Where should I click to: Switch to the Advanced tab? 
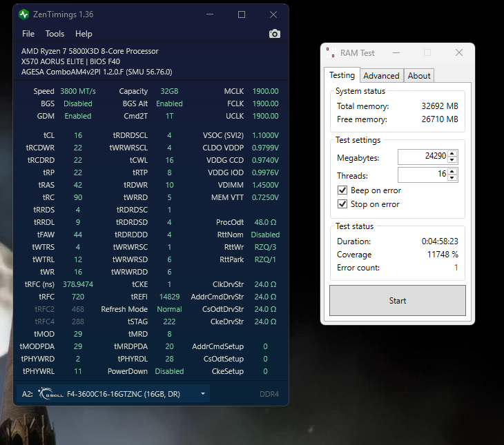click(381, 76)
